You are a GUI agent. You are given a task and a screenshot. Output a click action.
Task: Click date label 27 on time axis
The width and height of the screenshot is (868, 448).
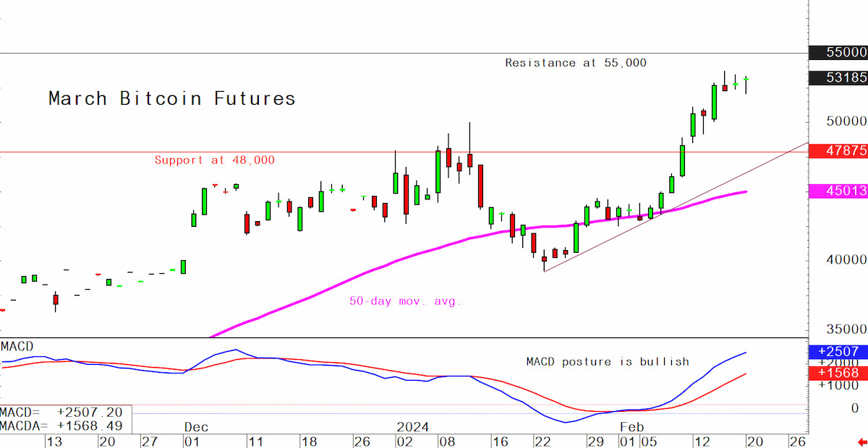point(149,441)
